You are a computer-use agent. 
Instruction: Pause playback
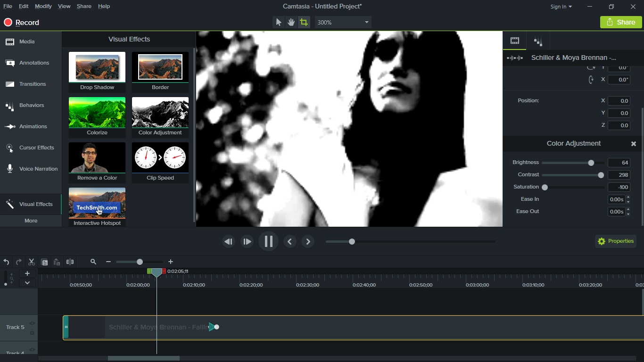point(268,241)
